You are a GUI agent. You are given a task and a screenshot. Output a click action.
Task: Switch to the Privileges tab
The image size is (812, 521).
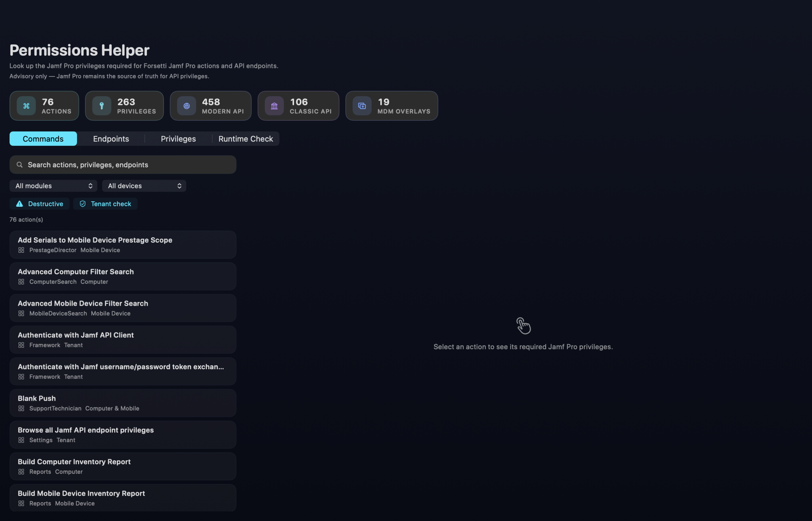pos(178,139)
